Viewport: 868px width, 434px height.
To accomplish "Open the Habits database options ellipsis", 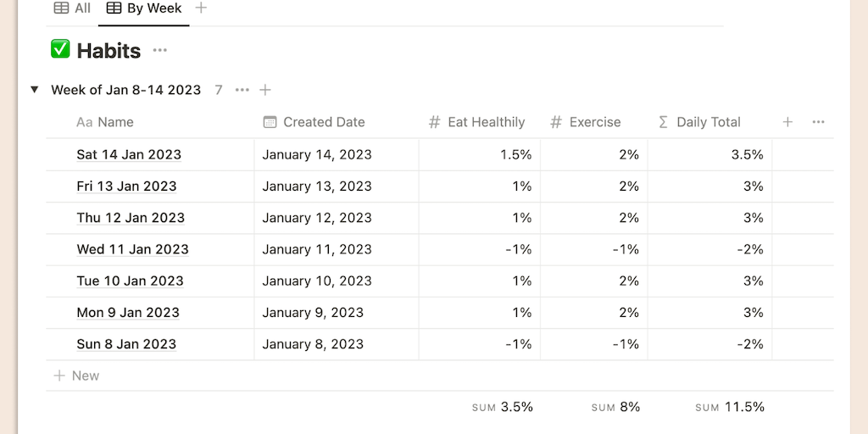I will [159, 51].
